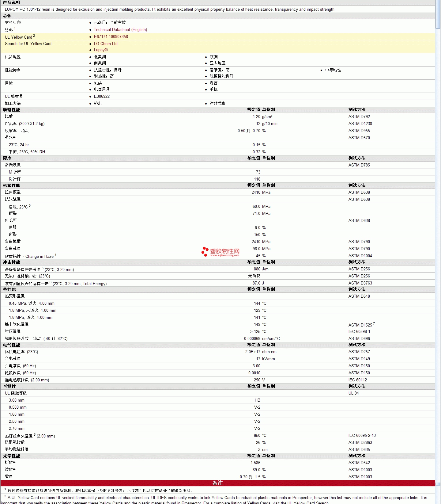Click the 介电强度 row label

point(13,359)
